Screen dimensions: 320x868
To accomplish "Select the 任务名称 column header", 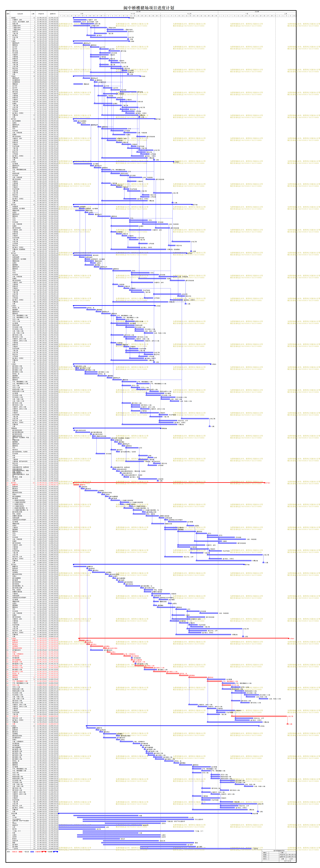I will pyautogui.click(x=20, y=14).
